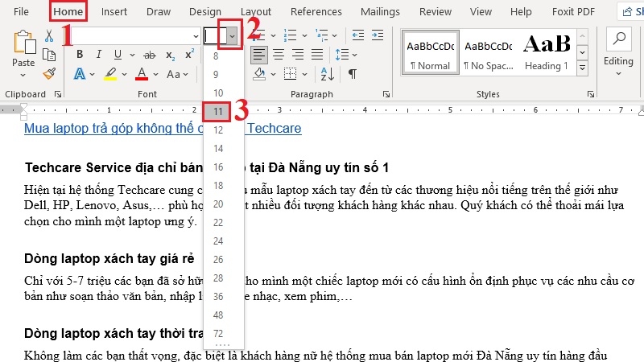644x362 pixels.
Task: Open Paragraph dialog launcher
Action: click(386, 94)
